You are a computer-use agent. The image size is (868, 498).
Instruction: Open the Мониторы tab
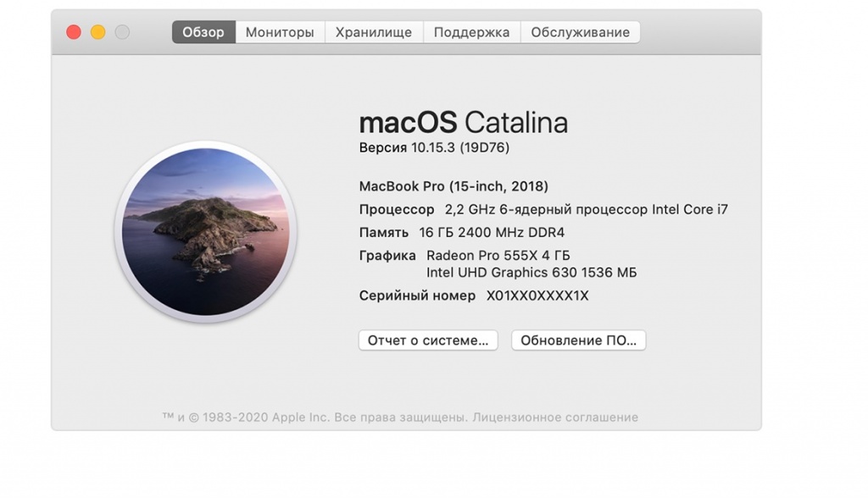click(280, 32)
